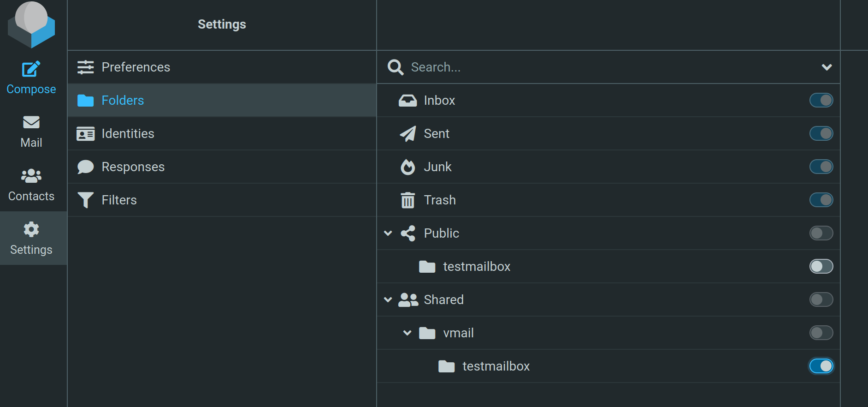Toggle subscription for Public testmailbox

coord(821,267)
